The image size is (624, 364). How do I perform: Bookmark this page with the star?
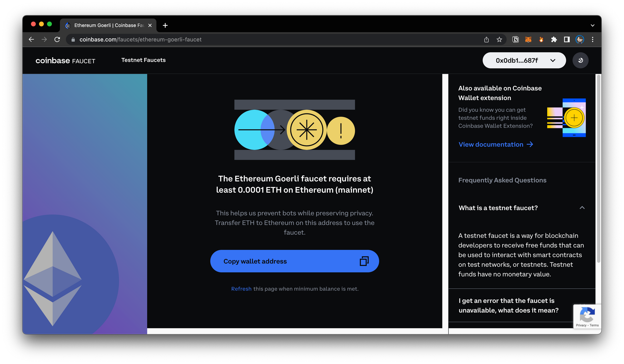pos(499,40)
